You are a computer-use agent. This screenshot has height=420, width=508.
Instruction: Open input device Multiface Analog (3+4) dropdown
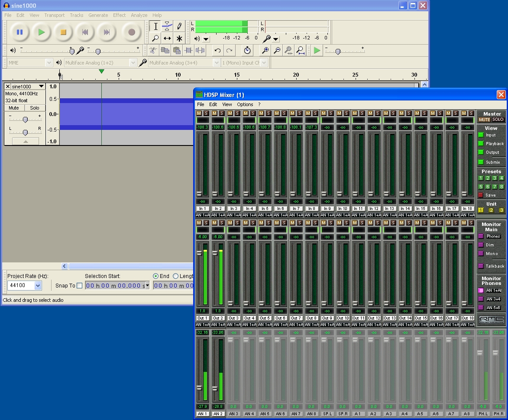click(x=217, y=62)
